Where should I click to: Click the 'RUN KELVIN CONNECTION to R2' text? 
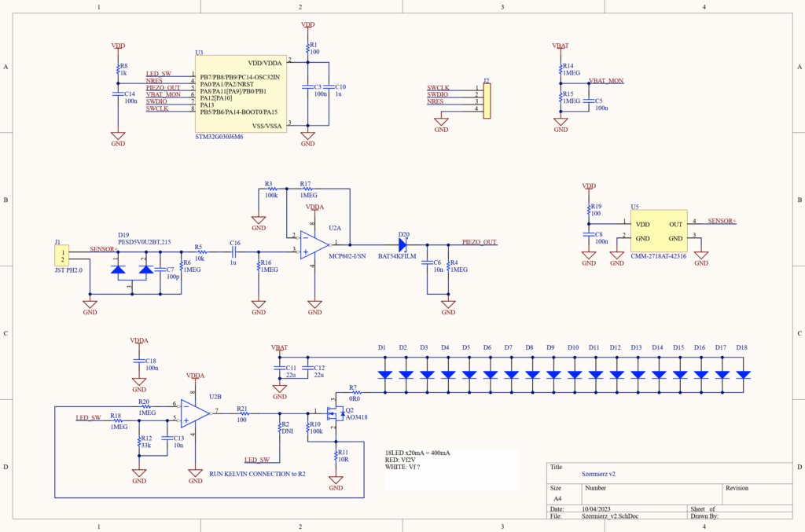coord(257,474)
